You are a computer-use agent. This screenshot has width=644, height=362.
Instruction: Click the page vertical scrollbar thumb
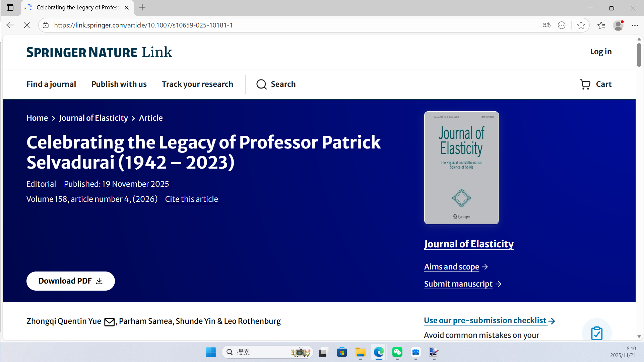[x=639, y=55]
